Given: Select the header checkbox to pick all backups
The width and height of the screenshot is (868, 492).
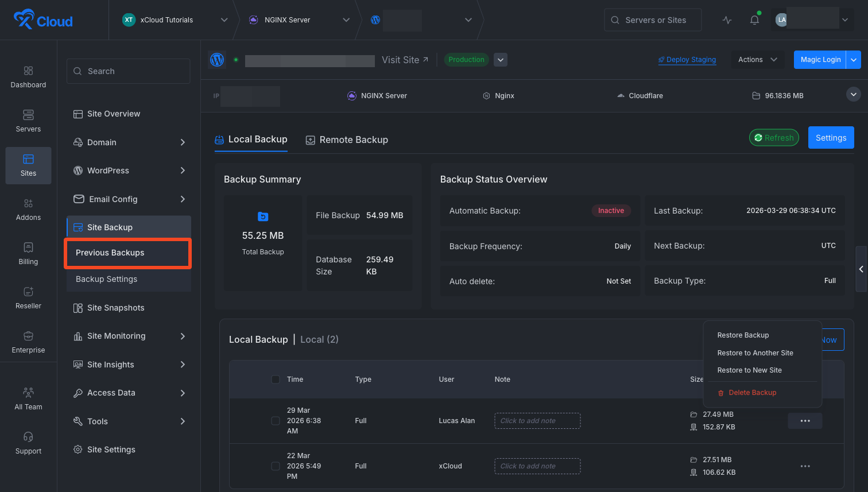Looking at the screenshot, I should click(x=276, y=379).
